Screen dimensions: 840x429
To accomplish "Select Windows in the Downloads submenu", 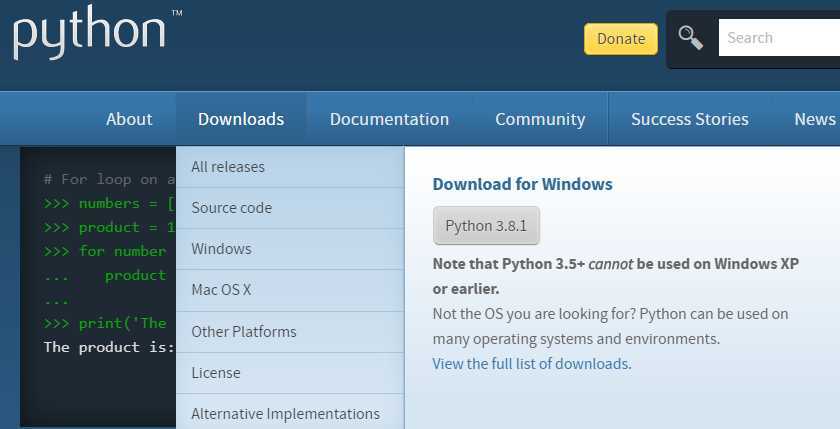I will (221, 249).
